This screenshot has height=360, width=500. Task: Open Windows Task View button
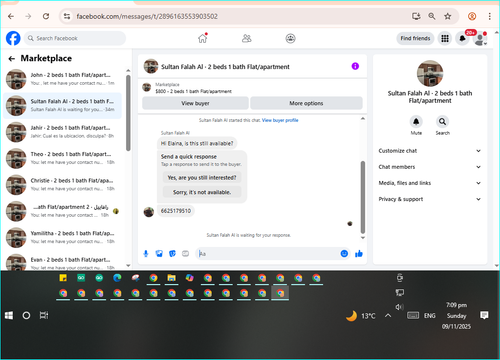pyautogui.click(x=44, y=316)
